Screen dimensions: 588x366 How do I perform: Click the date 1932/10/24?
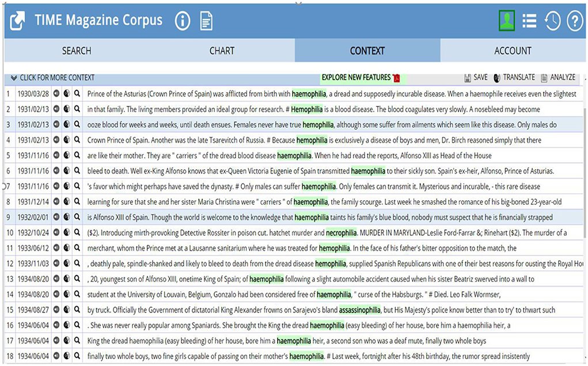click(33, 232)
